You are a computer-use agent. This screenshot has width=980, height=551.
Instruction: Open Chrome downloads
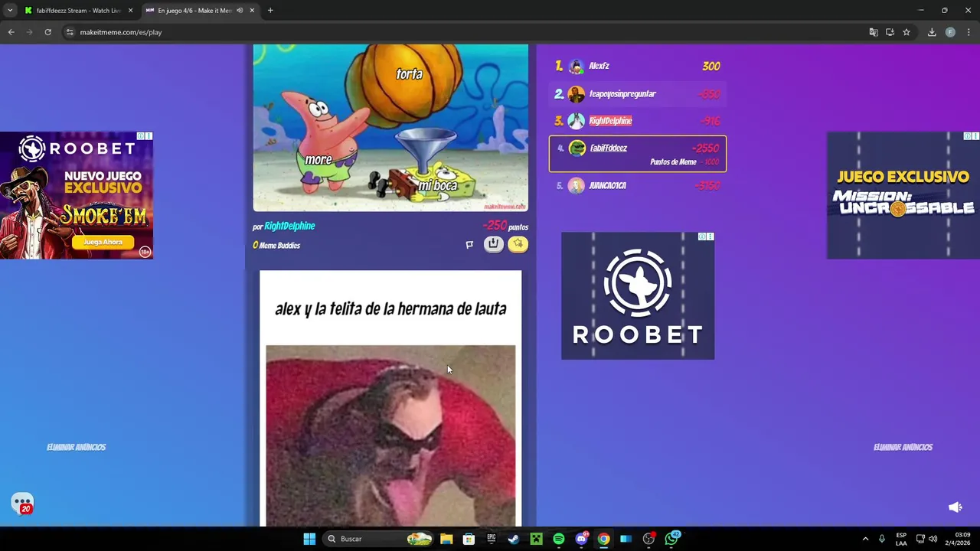(x=932, y=32)
